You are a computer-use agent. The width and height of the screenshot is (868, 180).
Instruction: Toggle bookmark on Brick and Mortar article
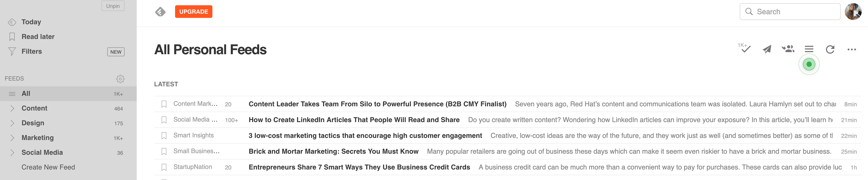pyautogui.click(x=164, y=152)
